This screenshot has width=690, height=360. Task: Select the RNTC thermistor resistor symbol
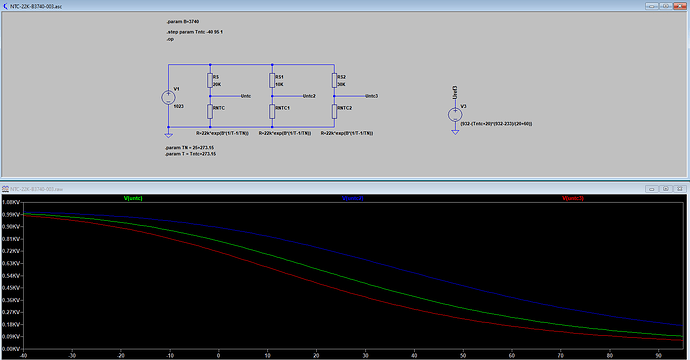(x=210, y=111)
